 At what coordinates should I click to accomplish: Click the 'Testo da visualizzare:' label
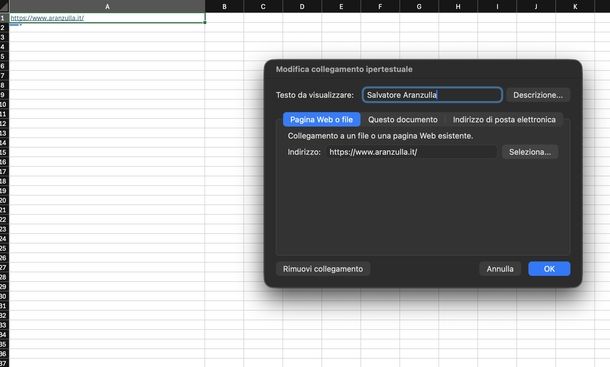315,95
